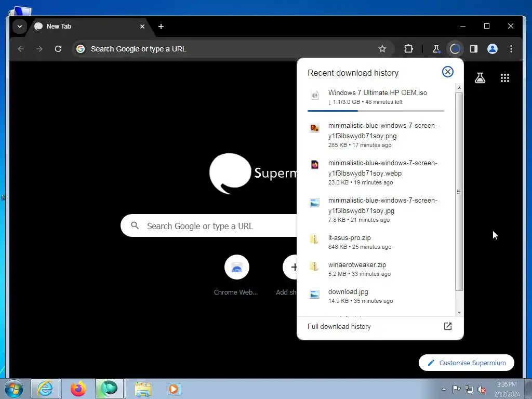This screenshot has width=532, height=399.
Task: Click the PNG file thumbnail icon
Action: (314, 128)
